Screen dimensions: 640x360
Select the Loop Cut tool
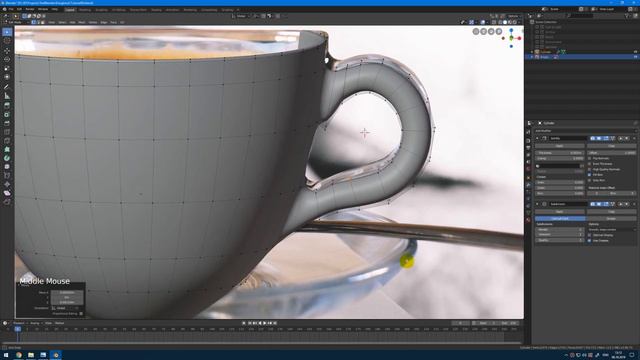point(7,132)
